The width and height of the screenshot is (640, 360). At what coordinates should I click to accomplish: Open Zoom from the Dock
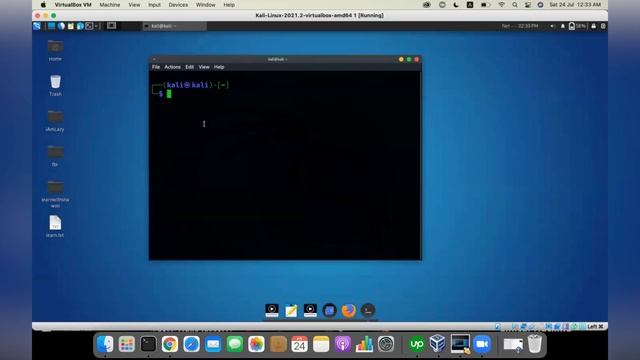click(x=482, y=344)
